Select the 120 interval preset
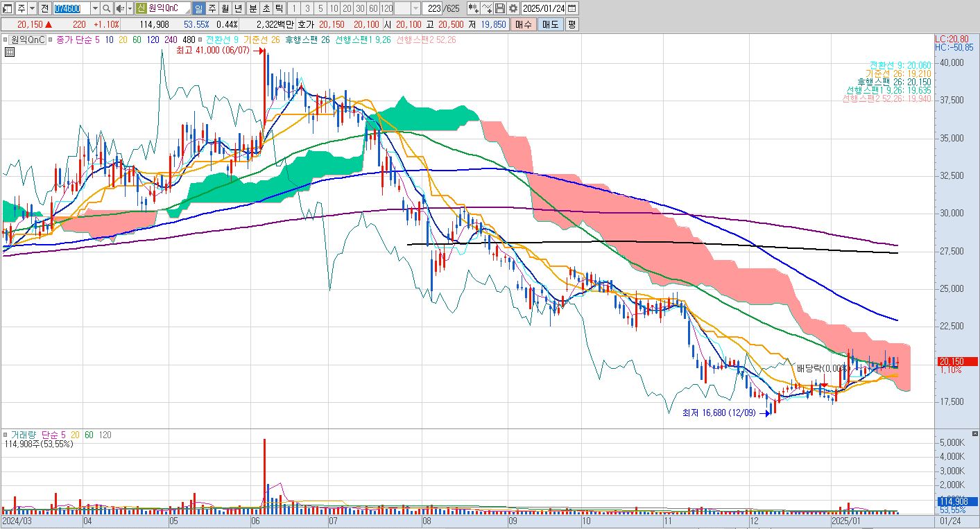Viewport: 980px width, 529px height. coord(386,8)
